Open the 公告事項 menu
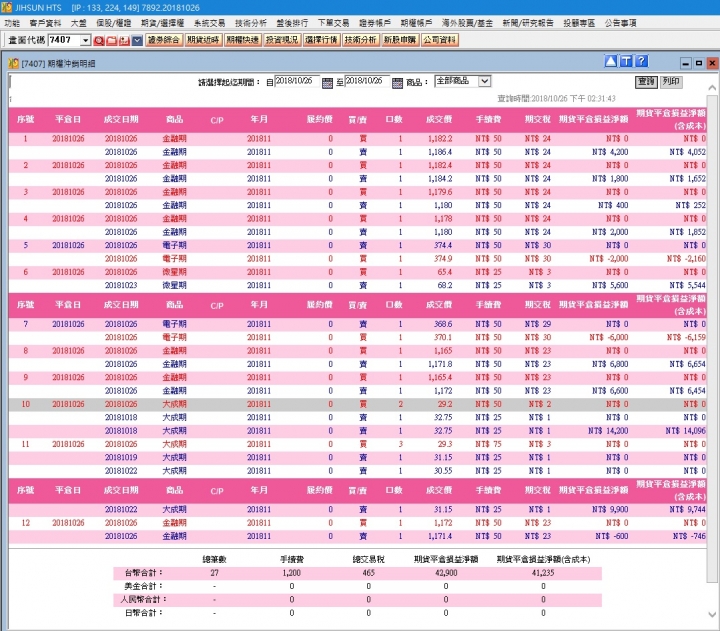 point(620,23)
